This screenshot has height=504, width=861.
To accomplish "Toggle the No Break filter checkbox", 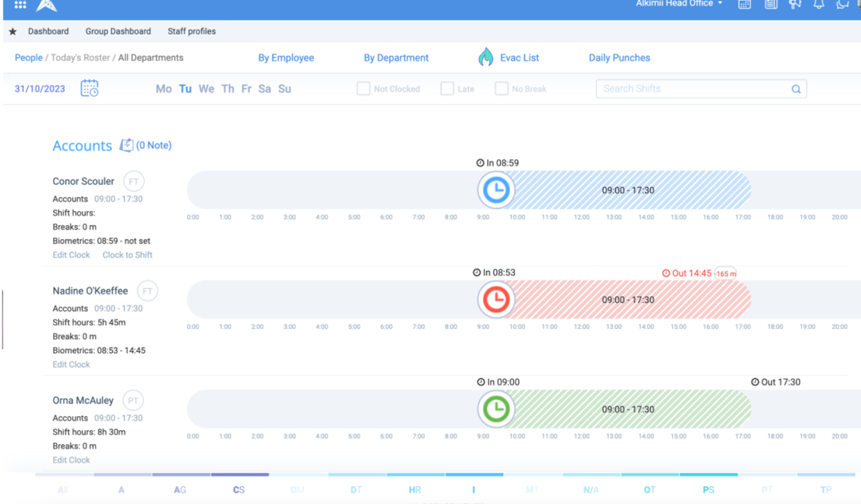I will coord(502,88).
